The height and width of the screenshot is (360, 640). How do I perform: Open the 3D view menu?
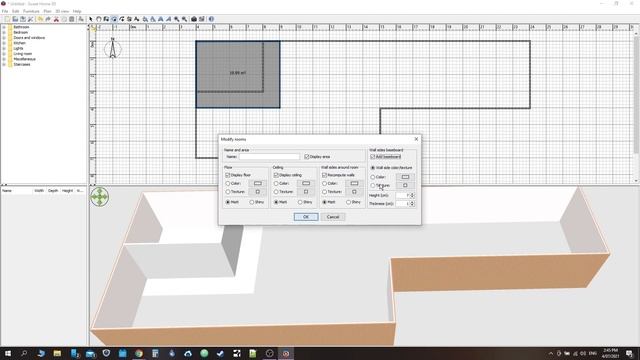[x=62, y=11]
